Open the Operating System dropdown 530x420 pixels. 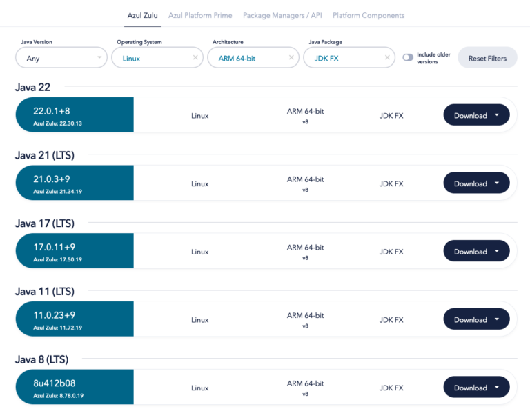pos(152,58)
